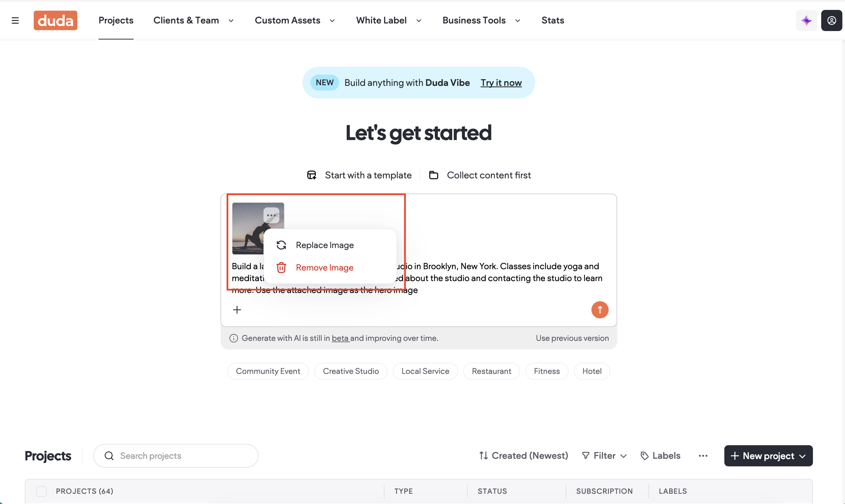Click the plus icon to add an attachment
The height and width of the screenshot is (504, 845).
point(237,310)
